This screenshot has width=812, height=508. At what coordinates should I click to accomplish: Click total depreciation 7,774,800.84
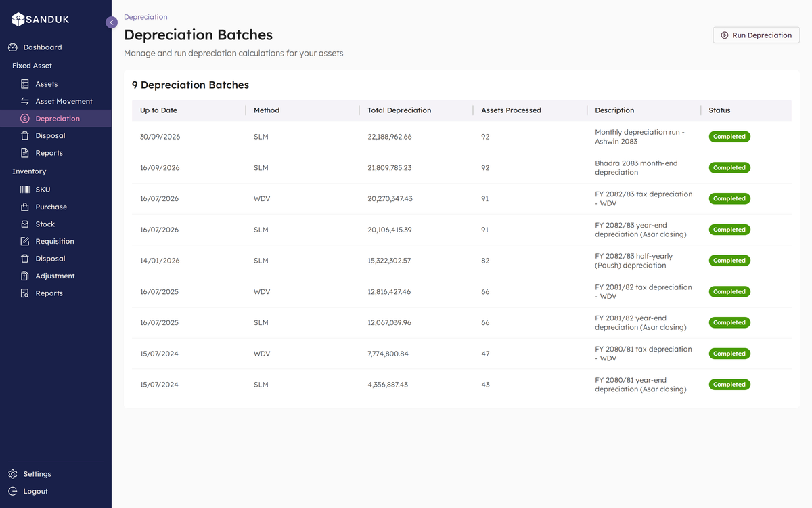tap(388, 354)
